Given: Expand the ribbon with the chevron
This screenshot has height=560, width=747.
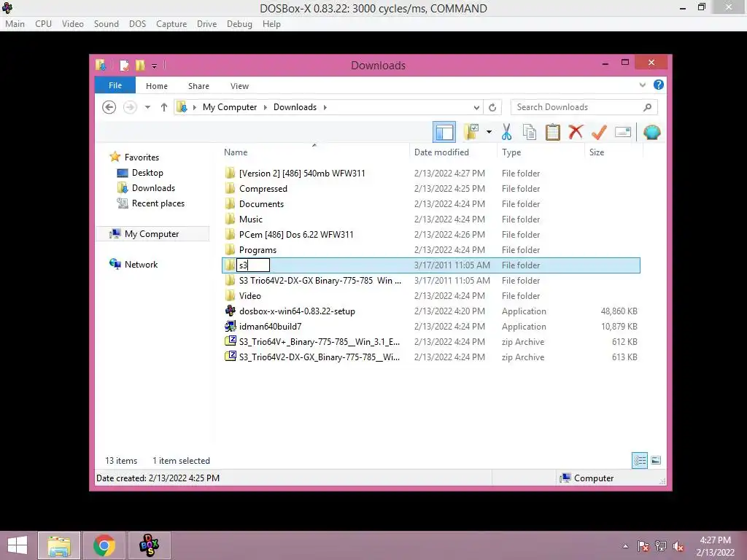Looking at the screenshot, I should click(x=642, y=85).
